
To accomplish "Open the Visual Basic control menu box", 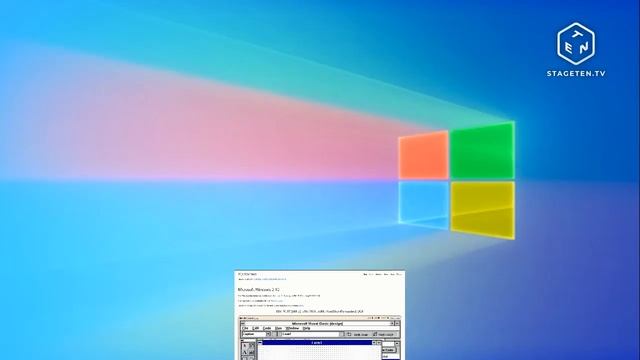I will coord(242,323).
